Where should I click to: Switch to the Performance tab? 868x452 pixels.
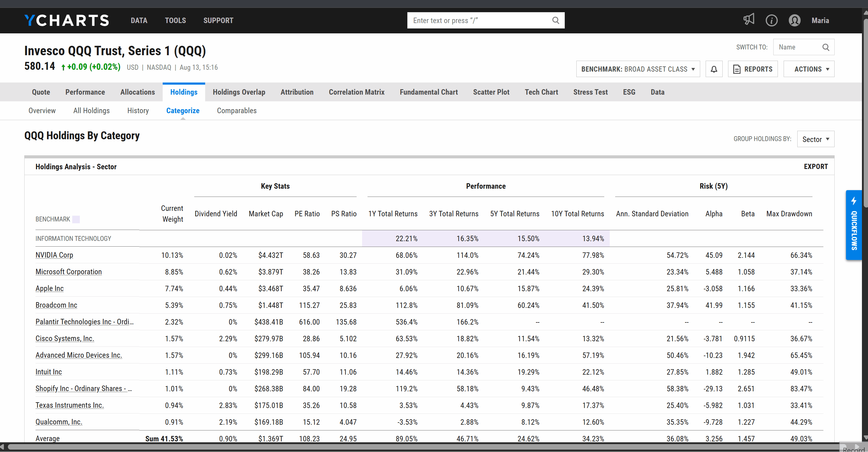85,92
